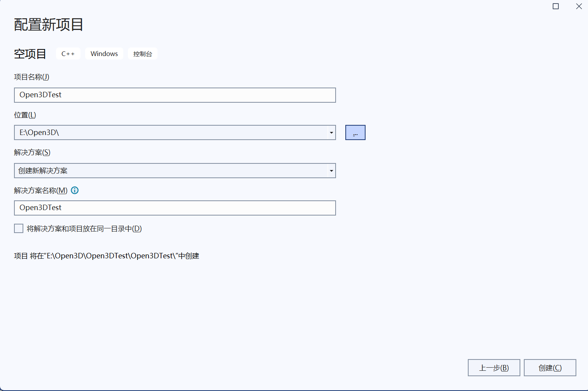588x391 pixels.
Task: Click the solution name input field
Action: click(175, 208)
